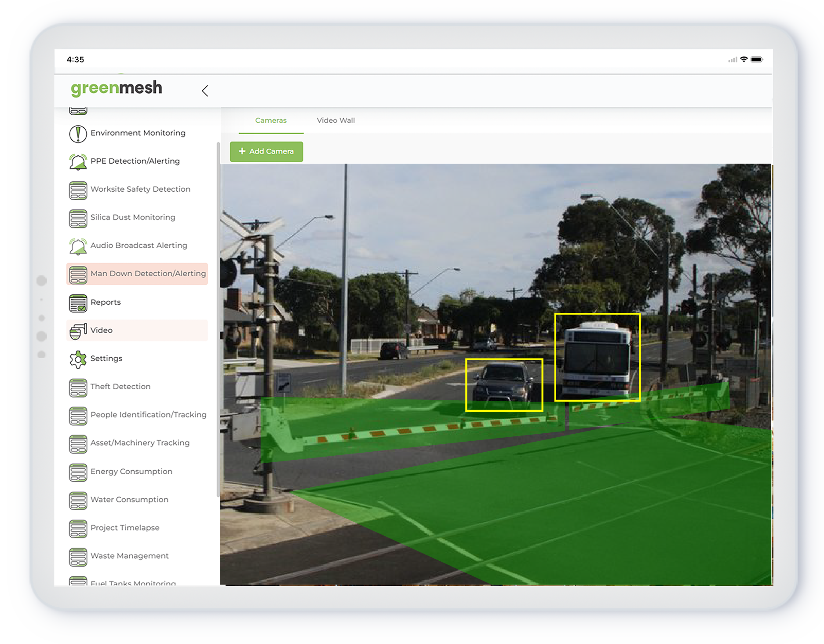Image resolution: width=824 pixels, height=644 pixels.
Task: Select Energy Consumption in the sidebar
Action: pyautogui.click(x=131, y=472)
